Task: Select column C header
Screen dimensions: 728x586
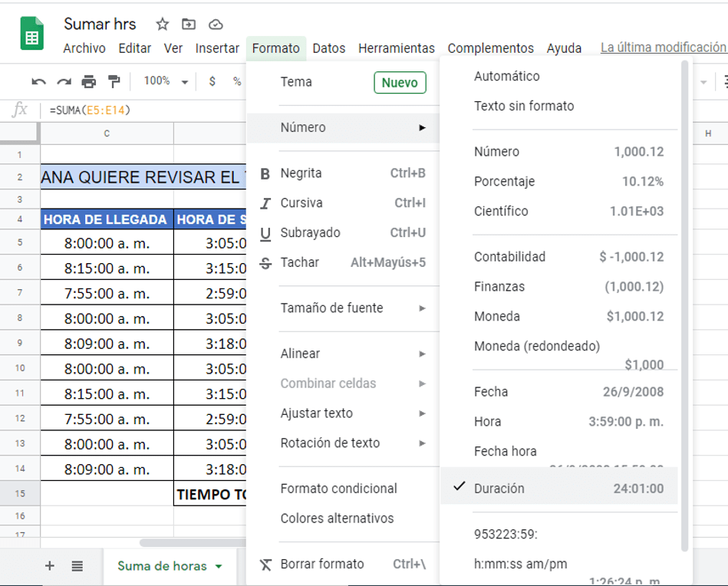Action: pos(107,133)
